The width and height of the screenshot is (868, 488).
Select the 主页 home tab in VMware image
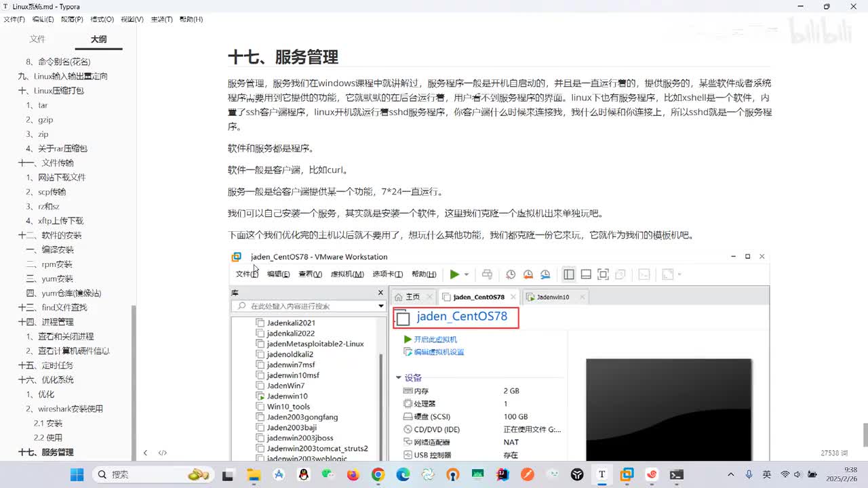tap(412, 297)
